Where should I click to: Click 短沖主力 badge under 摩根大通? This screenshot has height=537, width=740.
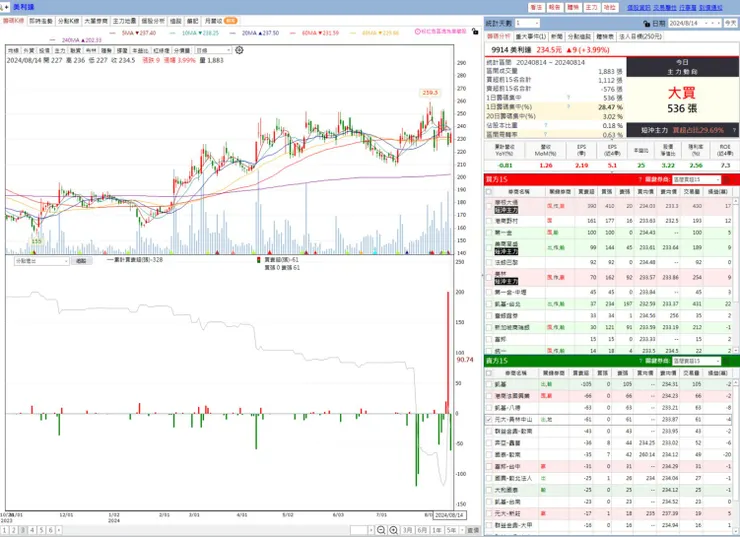[506, 210]
